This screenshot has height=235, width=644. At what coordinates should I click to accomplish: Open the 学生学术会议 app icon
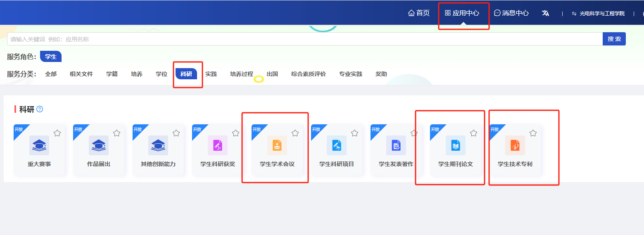point(277,145)
